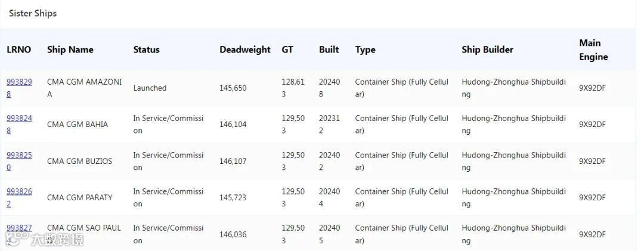Select the CMA CGM BUZIOS ship name

[x=79, y=161]
